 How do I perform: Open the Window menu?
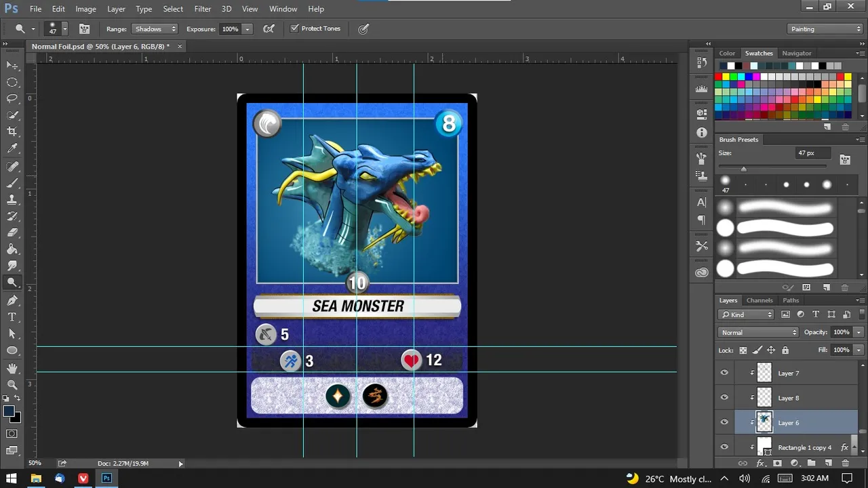click(283, 9)
